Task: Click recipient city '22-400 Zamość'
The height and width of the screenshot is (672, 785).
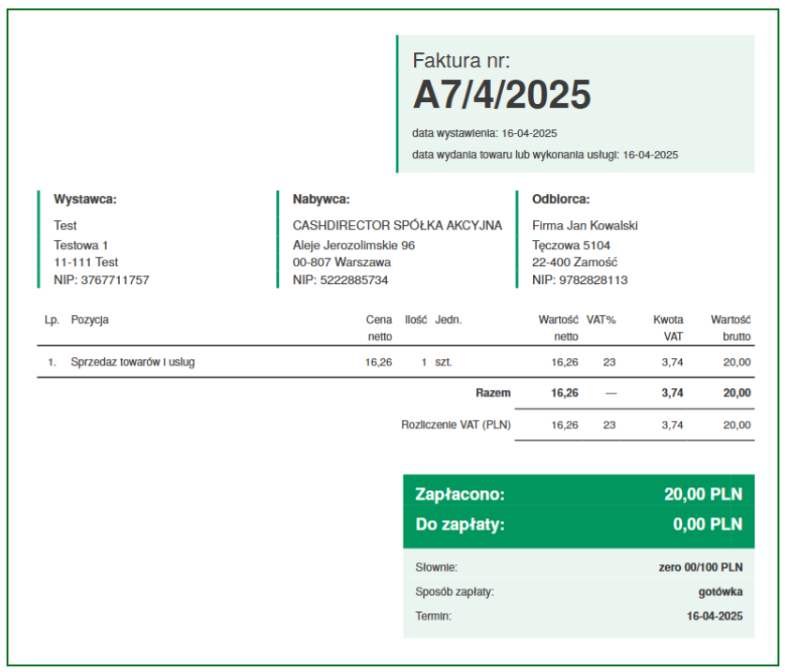Action: (x=574, y=262)
